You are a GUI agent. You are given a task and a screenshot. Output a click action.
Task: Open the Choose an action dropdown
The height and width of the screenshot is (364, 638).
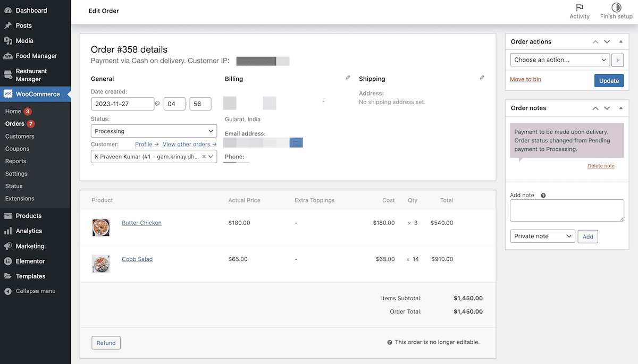click(x=560, y=60)
